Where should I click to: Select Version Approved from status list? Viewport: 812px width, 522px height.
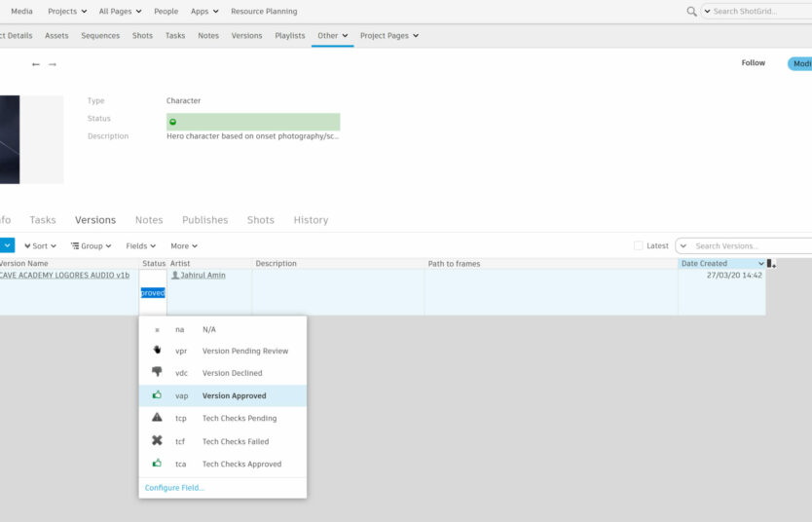coord(234,396)
